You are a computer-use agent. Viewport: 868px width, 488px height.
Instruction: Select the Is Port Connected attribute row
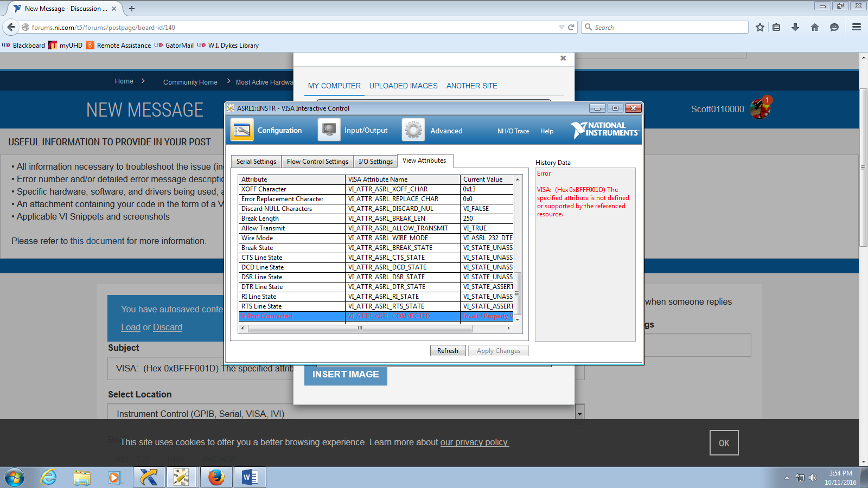click(x=376, y=316)
